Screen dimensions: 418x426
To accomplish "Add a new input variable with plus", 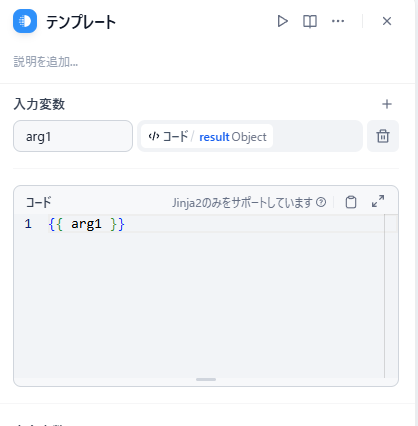I will [x=387, y=104].
